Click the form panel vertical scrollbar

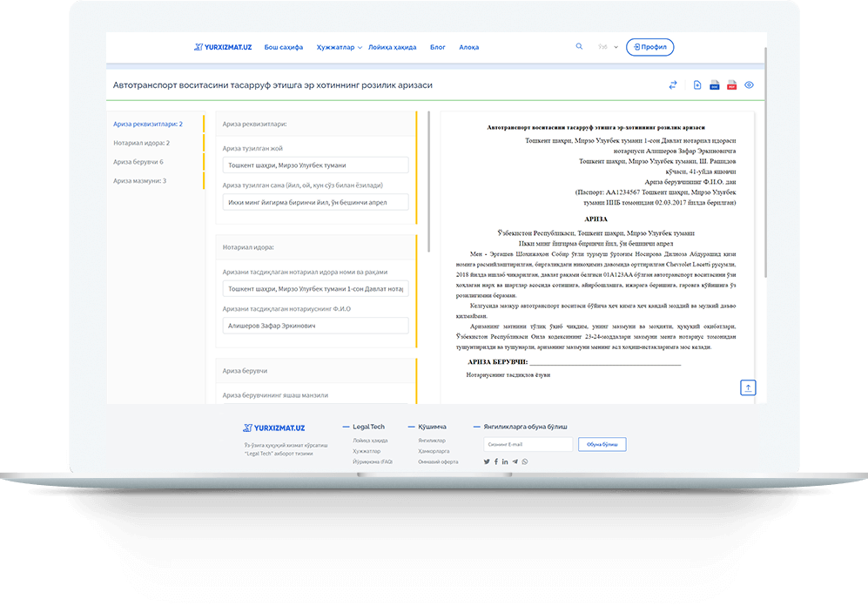428,181
